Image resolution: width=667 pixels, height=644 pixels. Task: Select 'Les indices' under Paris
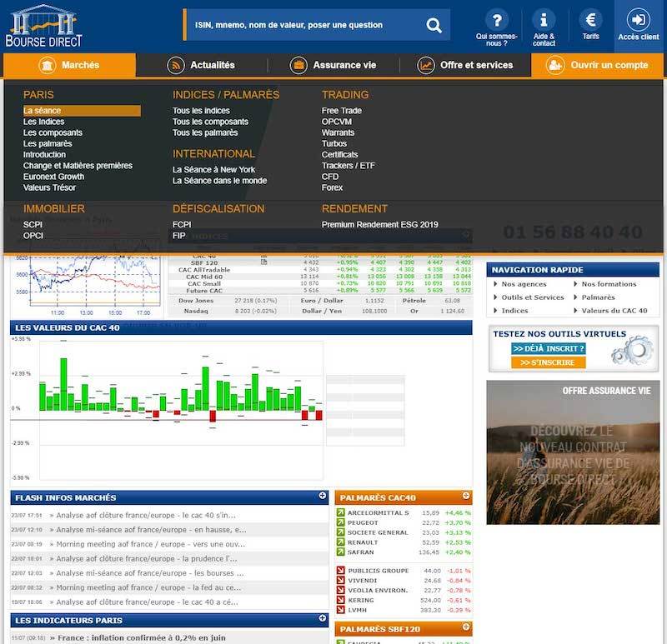tap(44, 122)
